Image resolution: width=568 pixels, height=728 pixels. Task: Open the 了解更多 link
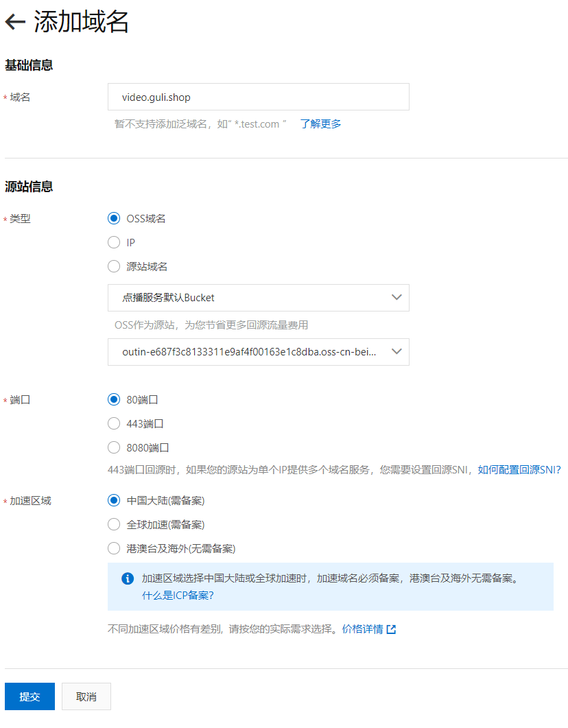click(320, 124)
